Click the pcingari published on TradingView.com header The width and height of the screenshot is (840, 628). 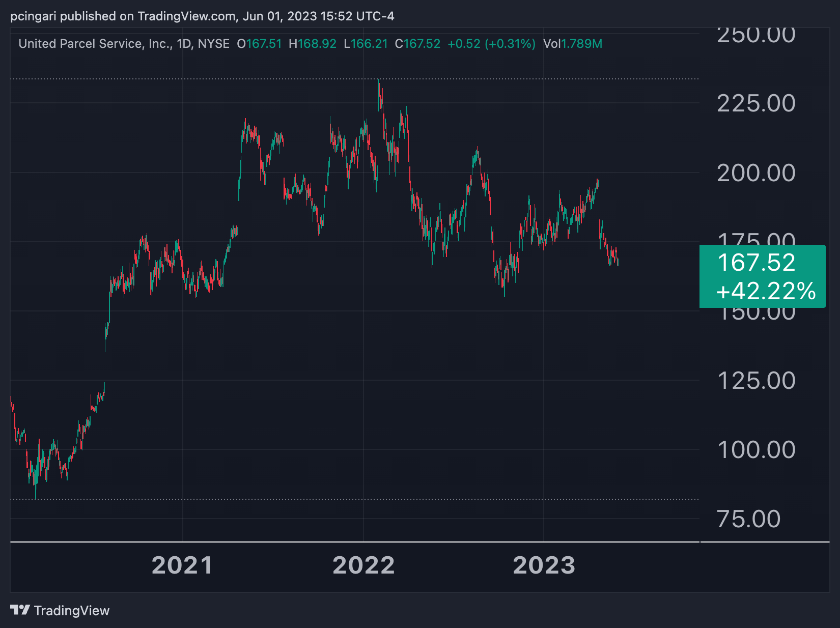coord(202,16)
